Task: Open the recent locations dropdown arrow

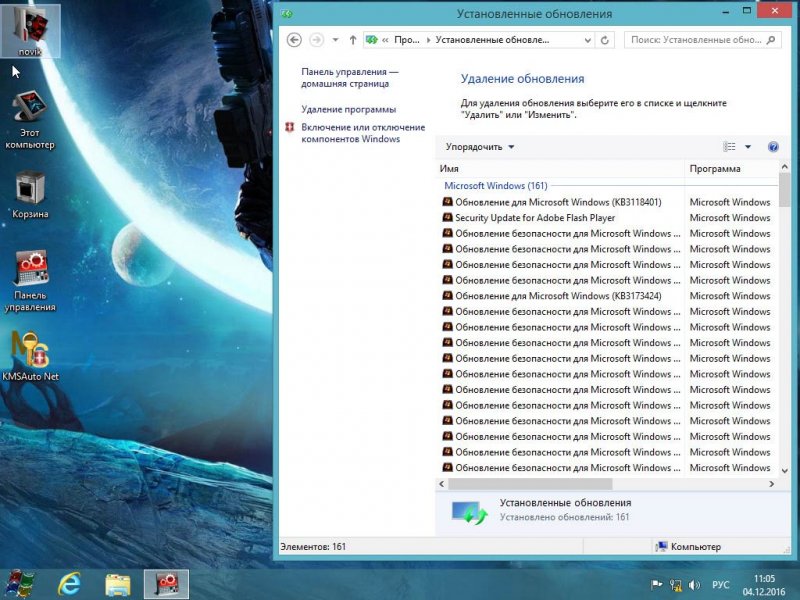Action: click(335, 40)
